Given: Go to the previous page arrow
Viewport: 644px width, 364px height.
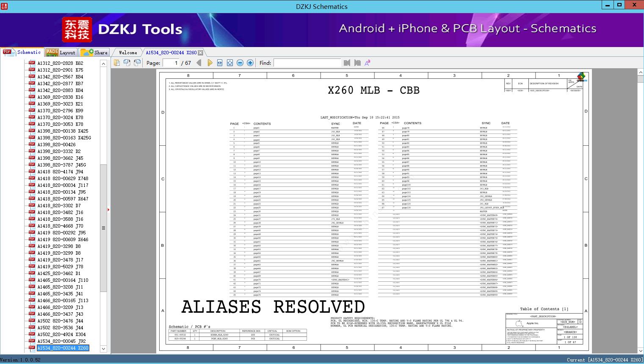Looking at the screenshot, I should 199,63.
